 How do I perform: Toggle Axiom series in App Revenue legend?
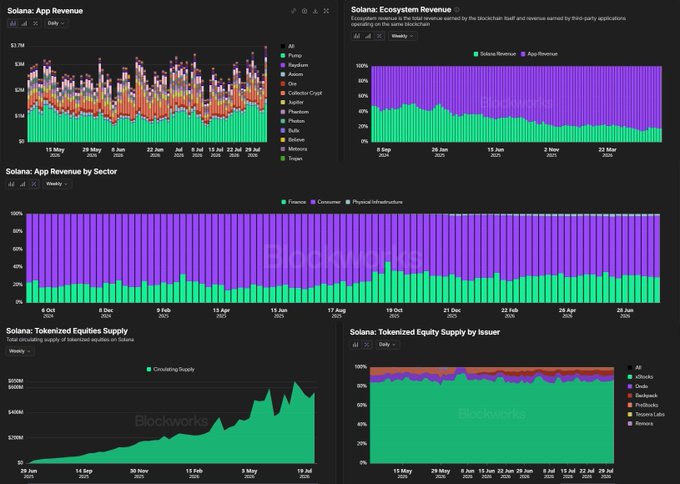click(x=292, y=74)
